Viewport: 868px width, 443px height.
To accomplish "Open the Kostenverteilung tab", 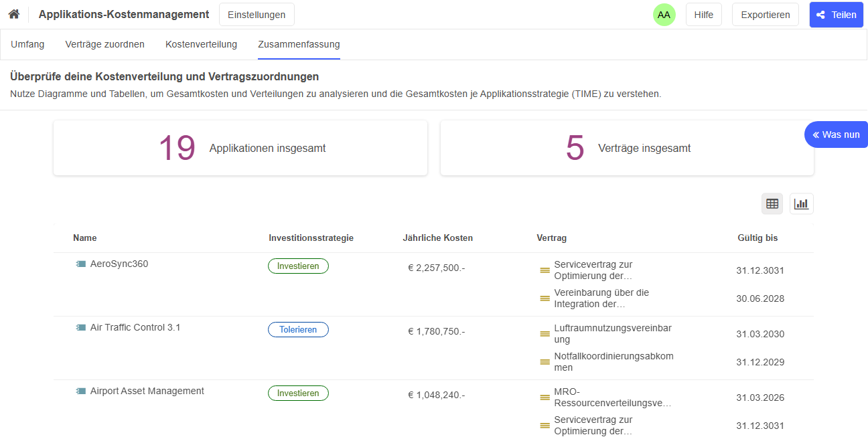I will [x=201, y=44].
